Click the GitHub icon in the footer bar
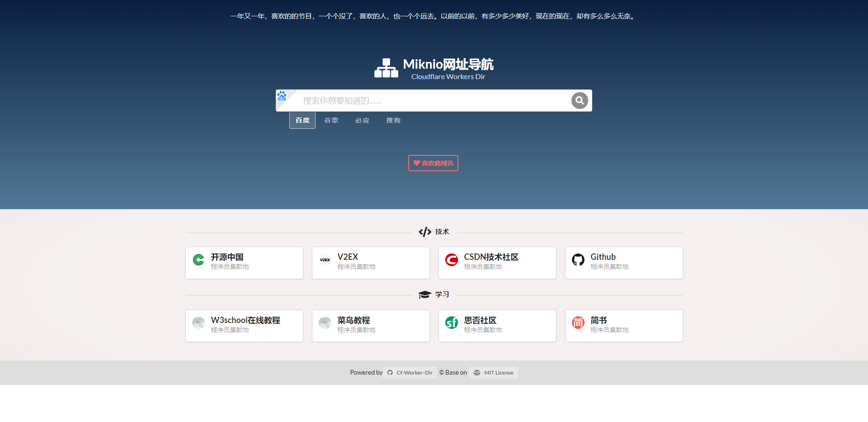868x422 pixels. 390,372
